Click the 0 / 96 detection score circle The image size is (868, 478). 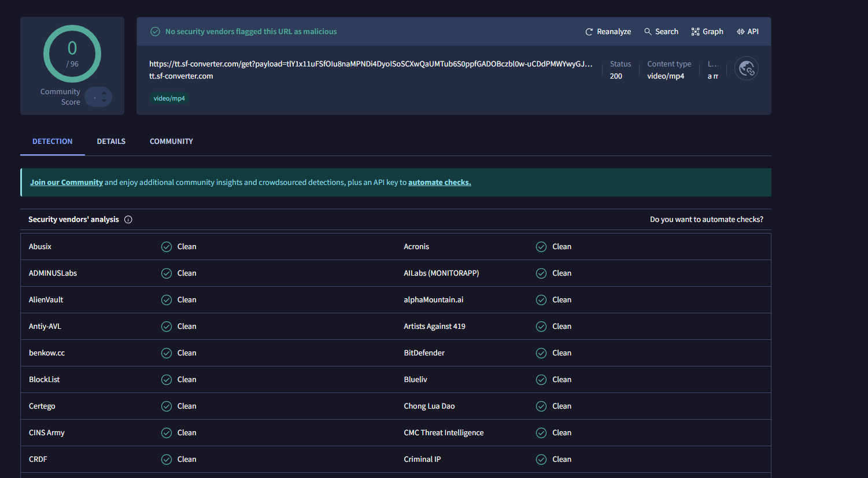tap(72, 54)
